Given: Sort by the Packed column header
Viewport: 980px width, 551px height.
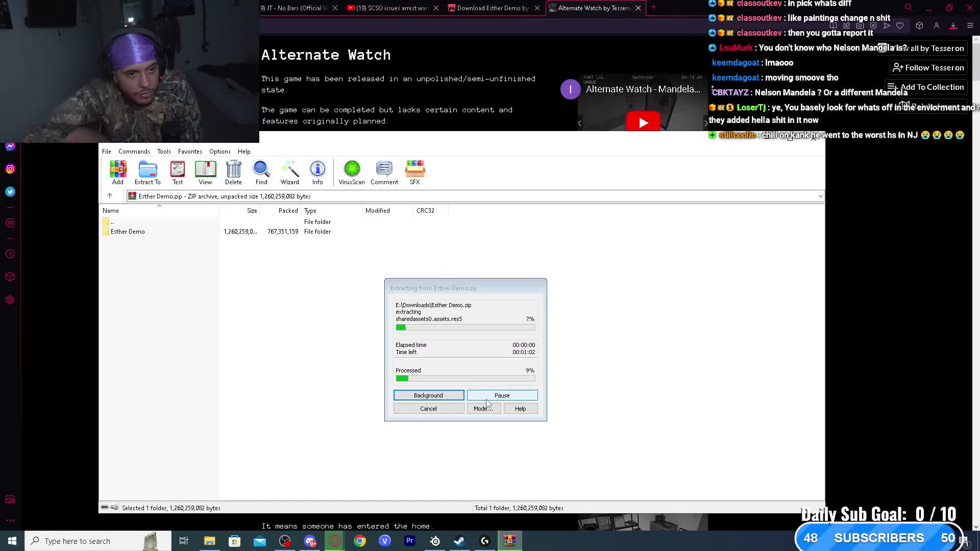Looking at the screenshot, I should [281, 211].
